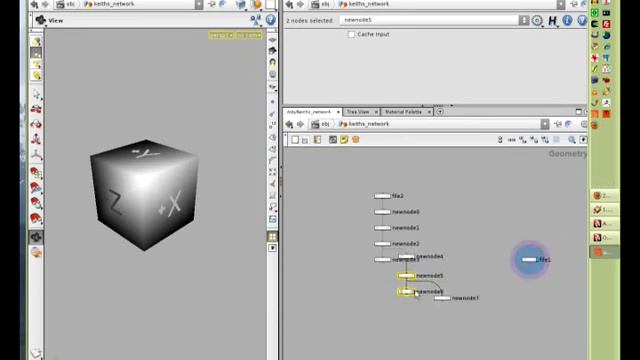
Task: Click obj in network editor path
Action: coord(321,124)
